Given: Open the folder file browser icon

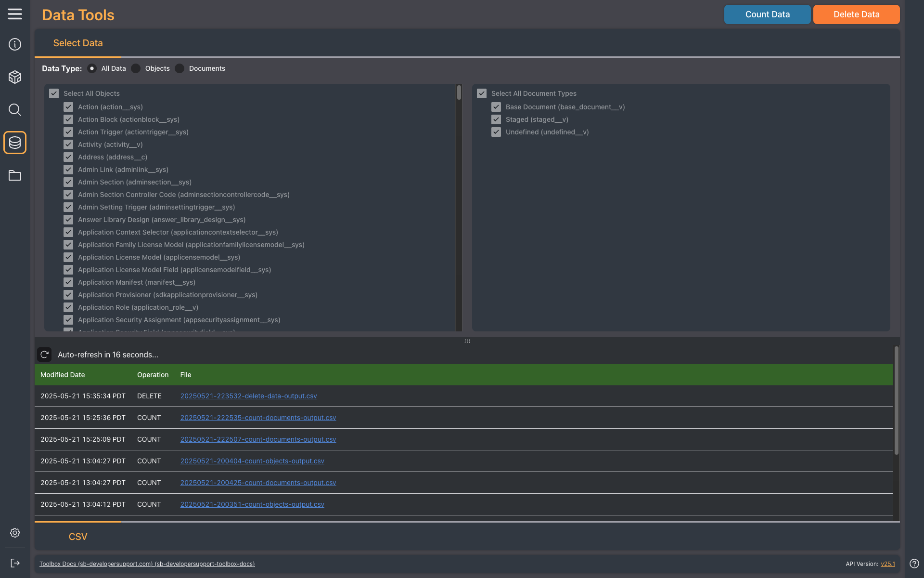Looking at the screenshot, I should 15,175.
